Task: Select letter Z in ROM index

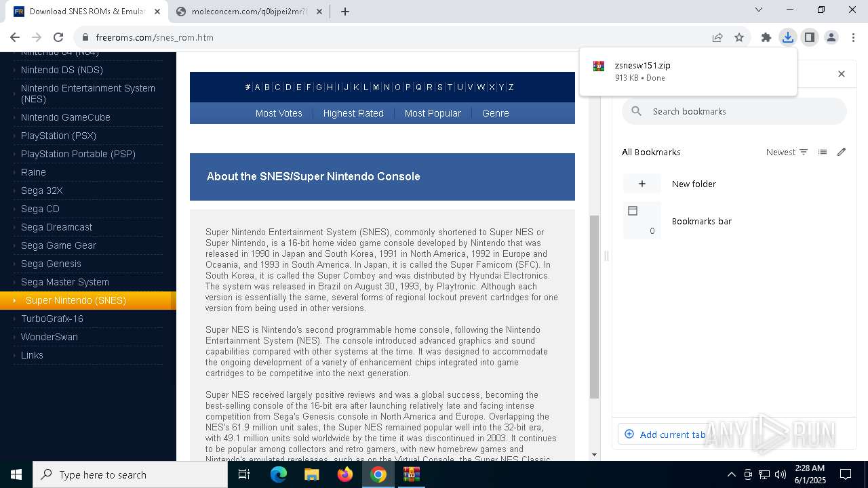Action: click(511, 87)
